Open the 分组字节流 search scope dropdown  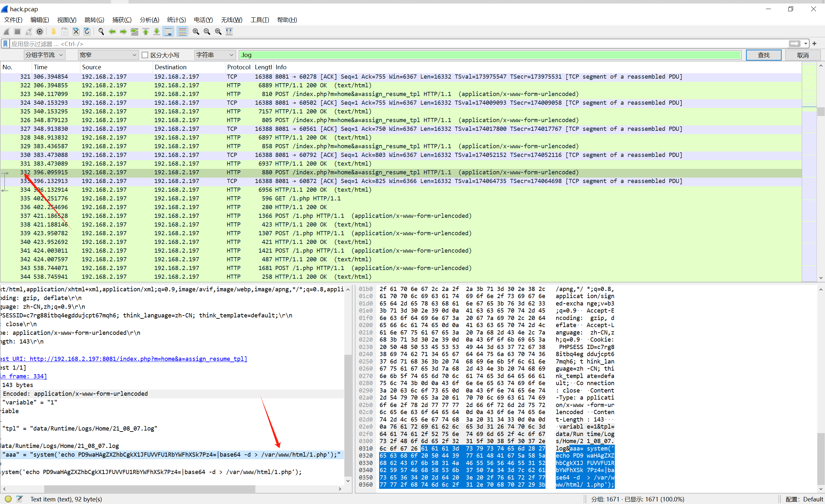pos(44,55)
